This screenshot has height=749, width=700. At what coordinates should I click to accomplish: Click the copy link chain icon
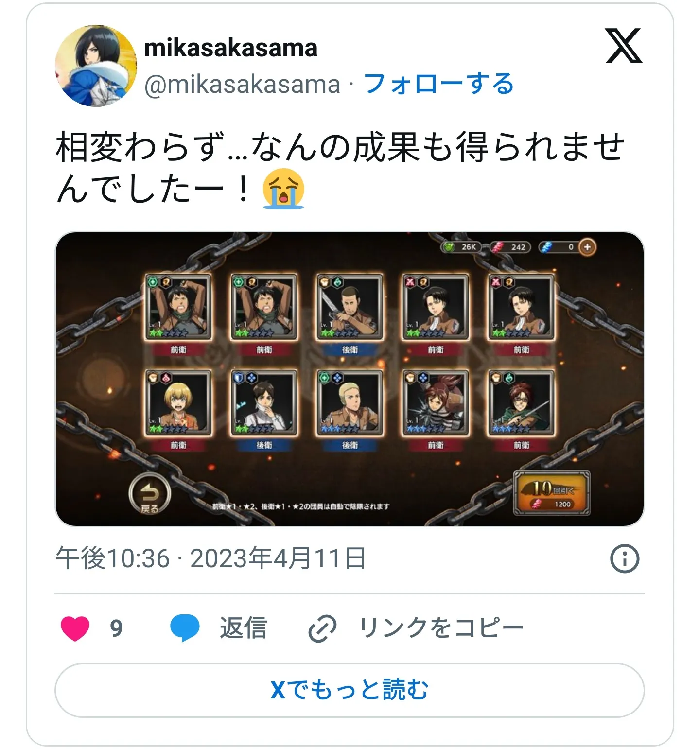(x=322, y=628)
